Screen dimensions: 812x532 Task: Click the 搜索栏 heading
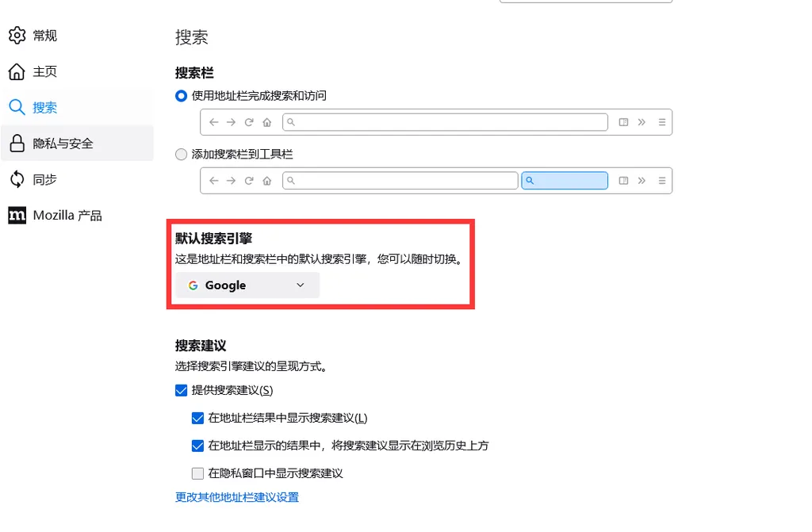click(194, 73)
